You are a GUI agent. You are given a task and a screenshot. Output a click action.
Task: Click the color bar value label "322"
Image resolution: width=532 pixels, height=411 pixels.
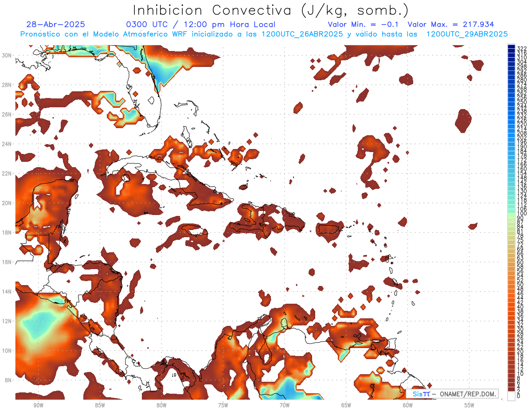pyautogui.click(x=522, y=48)
